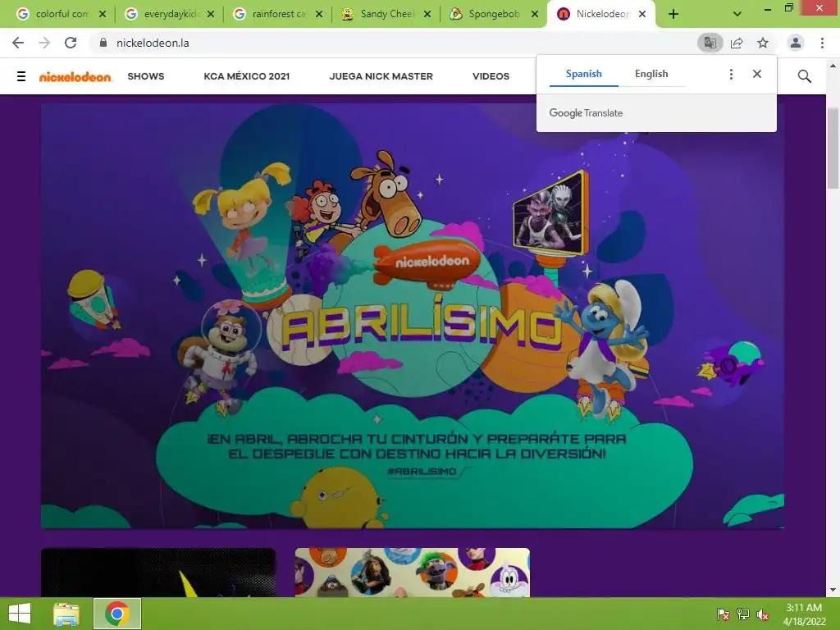
Task: Open the character circles thumbnail card
Action: coord(412,572)
